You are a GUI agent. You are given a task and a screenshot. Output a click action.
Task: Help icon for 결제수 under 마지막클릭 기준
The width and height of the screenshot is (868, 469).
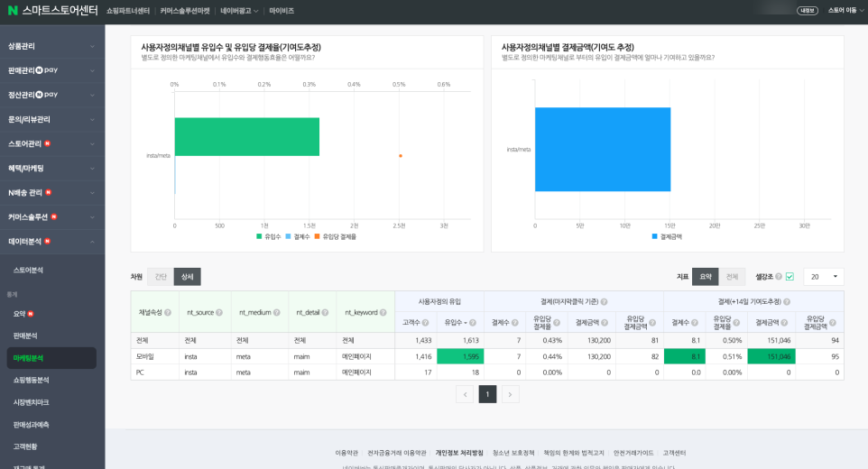[515, 323]
